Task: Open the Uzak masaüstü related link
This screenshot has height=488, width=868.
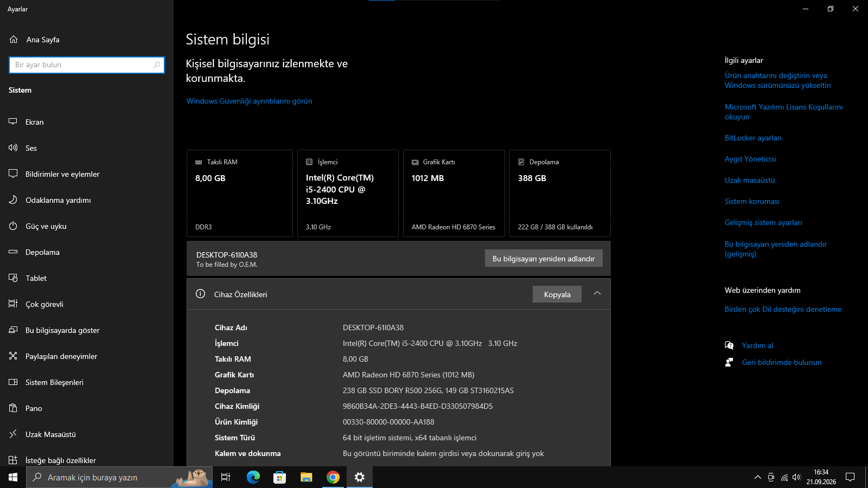Action: [750, 180]
